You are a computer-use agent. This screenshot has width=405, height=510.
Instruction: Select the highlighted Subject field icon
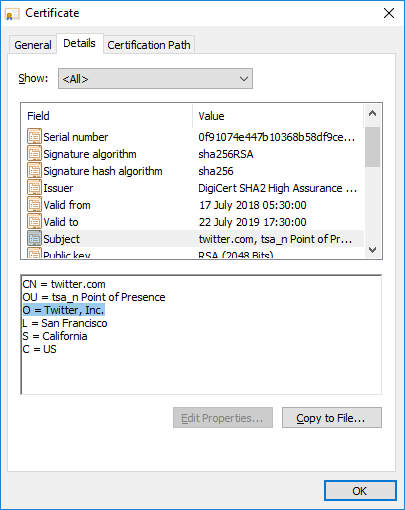pyautogui.click(x=34, y=239)
